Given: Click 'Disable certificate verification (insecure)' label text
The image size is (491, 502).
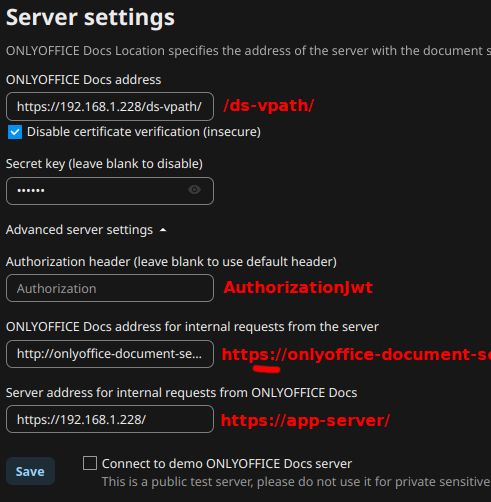Looking at the screenshot, I should pos(144,132).
